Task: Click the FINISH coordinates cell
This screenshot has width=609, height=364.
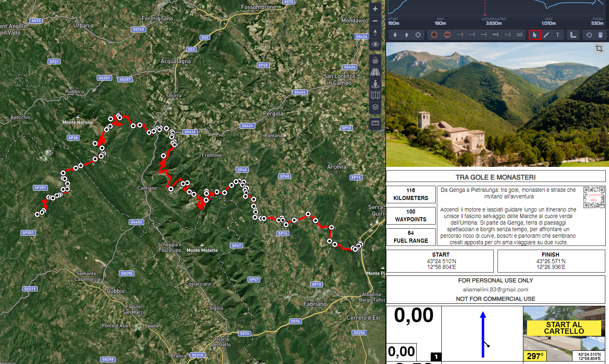Action: pyautogui.click(x=551, y=261)
